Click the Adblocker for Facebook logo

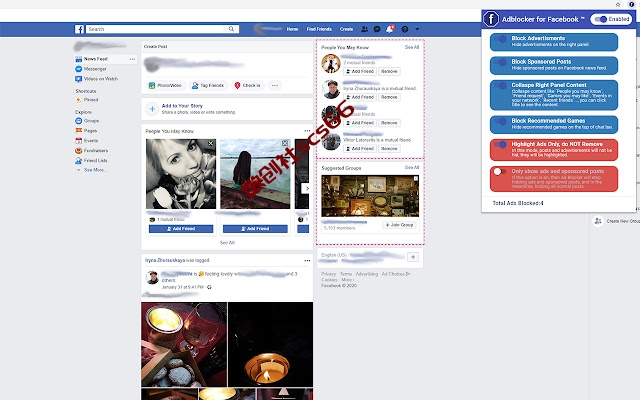click(x=491, y=19)
